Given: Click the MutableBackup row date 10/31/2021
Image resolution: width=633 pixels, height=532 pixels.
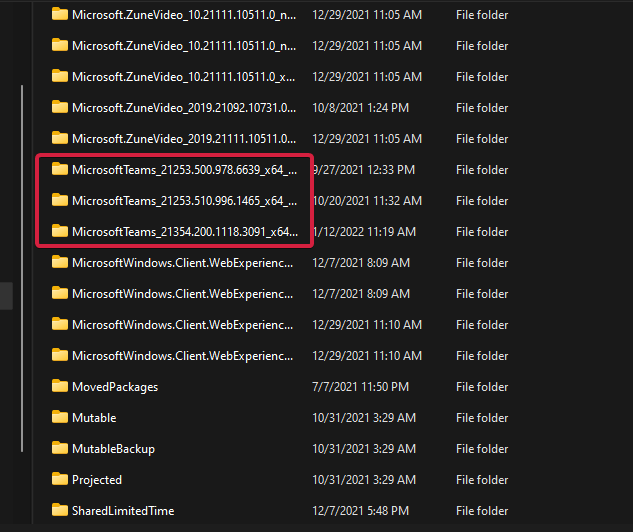Looking at the screenshot, I should (364, 449).
